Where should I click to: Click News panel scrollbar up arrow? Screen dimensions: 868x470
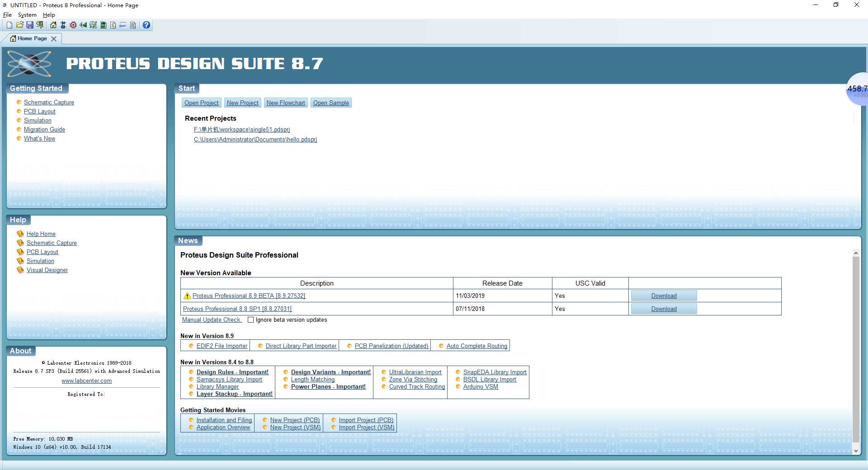pos(856,253)
